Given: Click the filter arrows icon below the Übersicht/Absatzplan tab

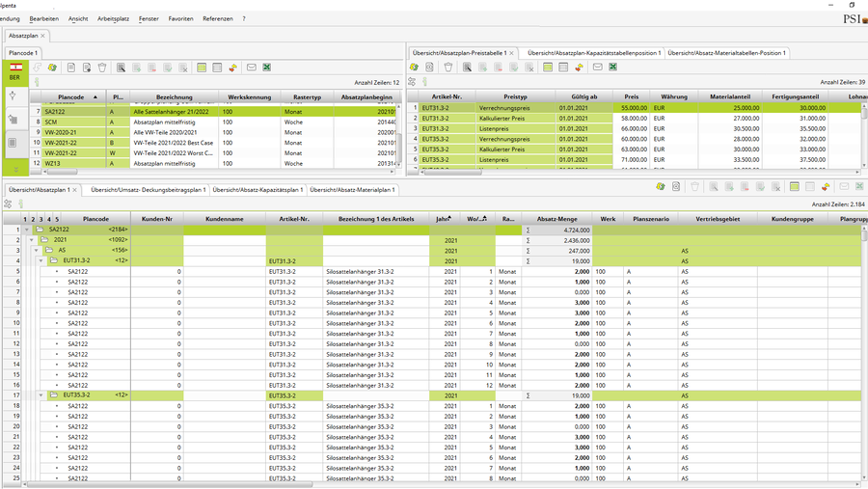Looking at the screenshot, I should [x=8, y=204].
